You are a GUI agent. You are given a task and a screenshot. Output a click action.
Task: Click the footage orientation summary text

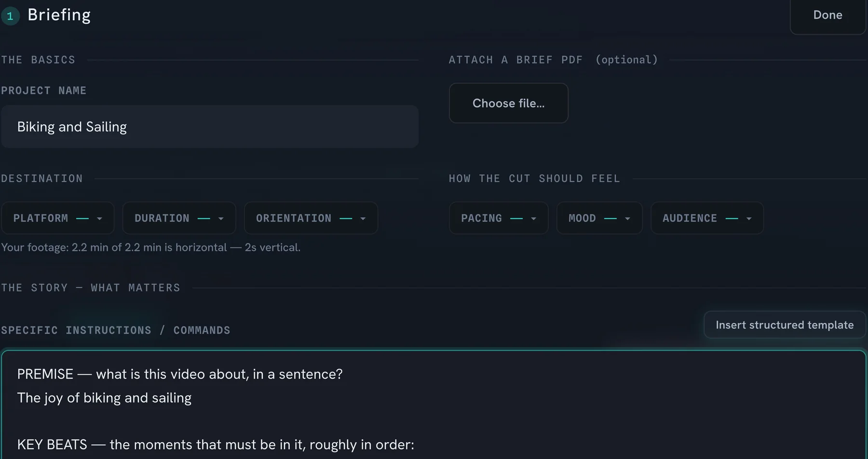tap(151, 247)
